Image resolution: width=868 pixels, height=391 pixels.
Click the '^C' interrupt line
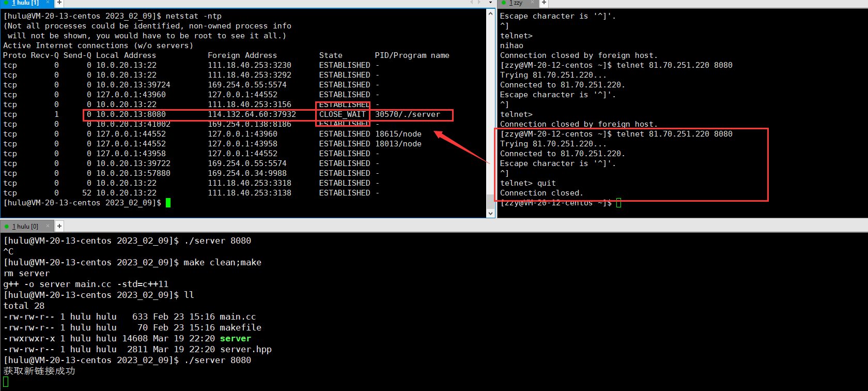8,252
